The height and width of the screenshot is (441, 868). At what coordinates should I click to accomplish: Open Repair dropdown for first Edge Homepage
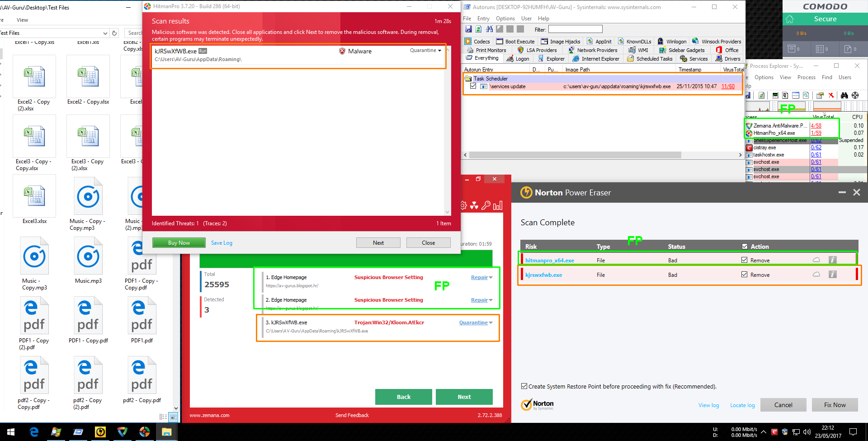pyautogui.click(x=481, y=277)
